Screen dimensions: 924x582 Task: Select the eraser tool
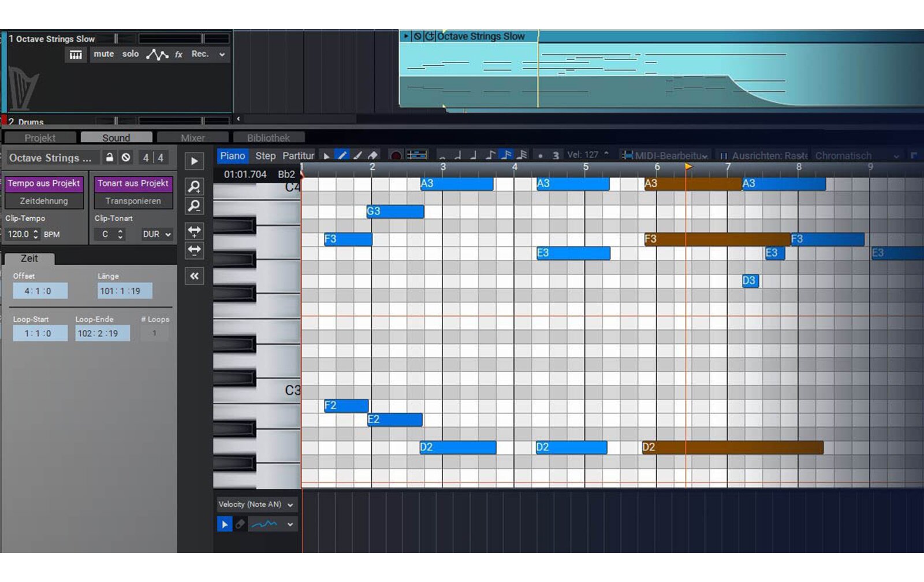[x=373, y=155]
